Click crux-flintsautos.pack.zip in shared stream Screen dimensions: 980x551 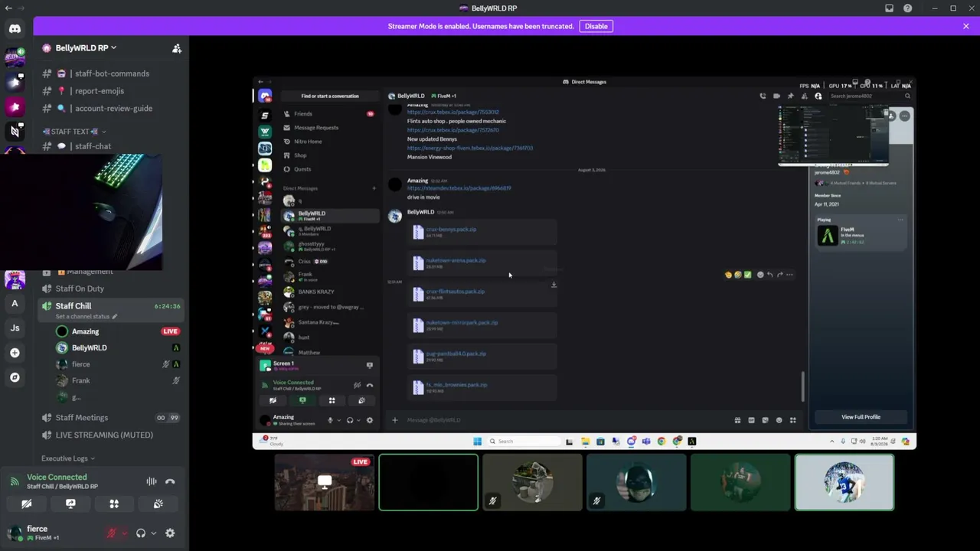point(455,292)
